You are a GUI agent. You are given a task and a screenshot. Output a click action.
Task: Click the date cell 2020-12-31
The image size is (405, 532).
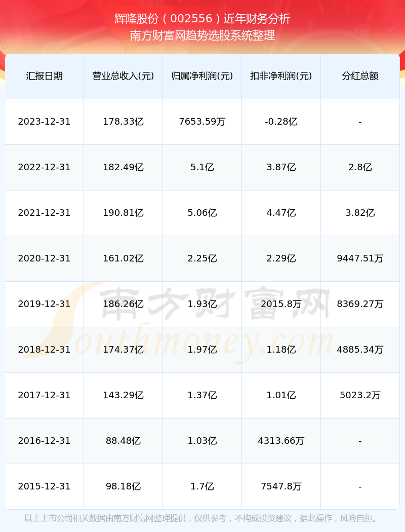[45, 258]
